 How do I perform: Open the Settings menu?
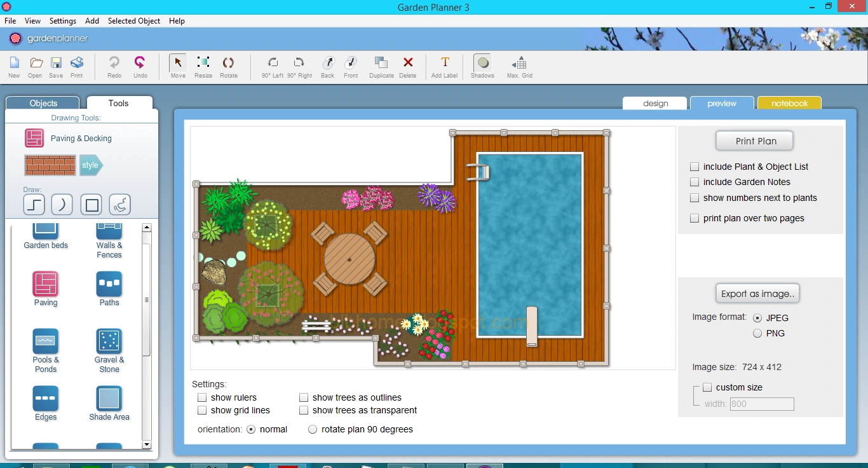pos(63,21)
